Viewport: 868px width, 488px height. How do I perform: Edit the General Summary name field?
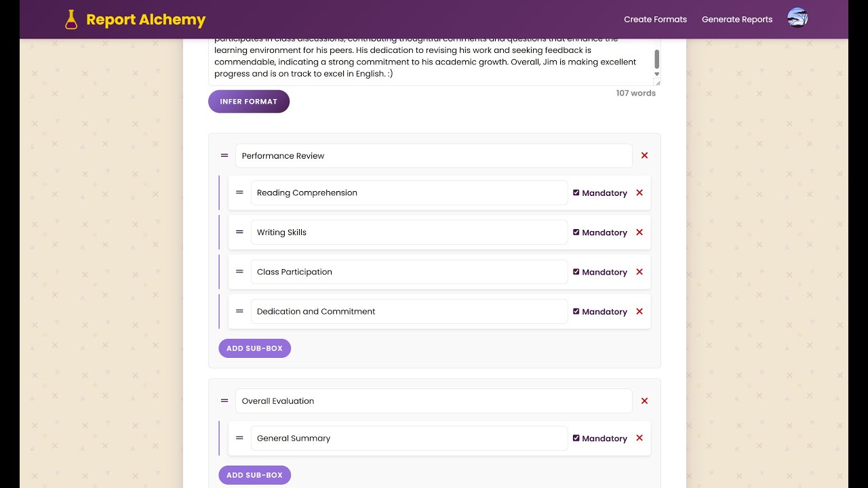tap(409, 438)
